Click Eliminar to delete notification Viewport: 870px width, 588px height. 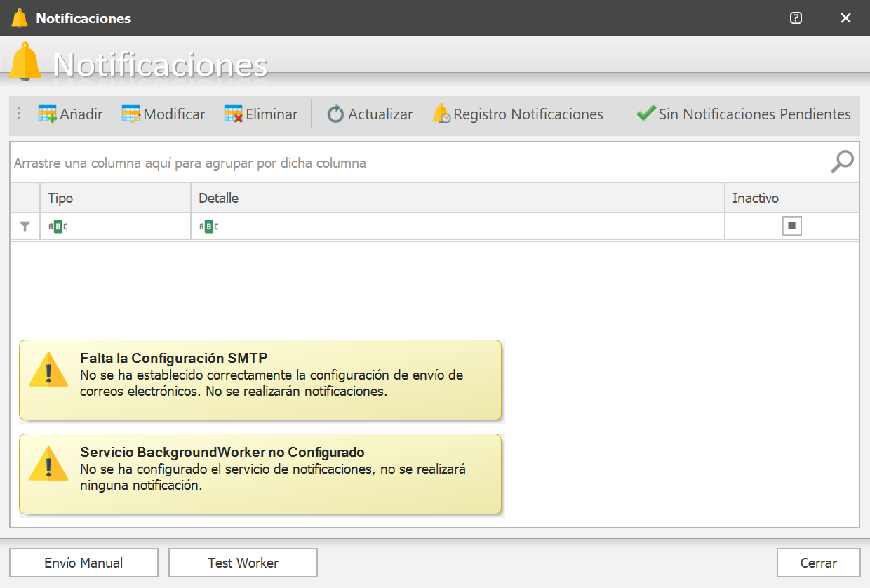pyautogui.click(x=260, y=114)
